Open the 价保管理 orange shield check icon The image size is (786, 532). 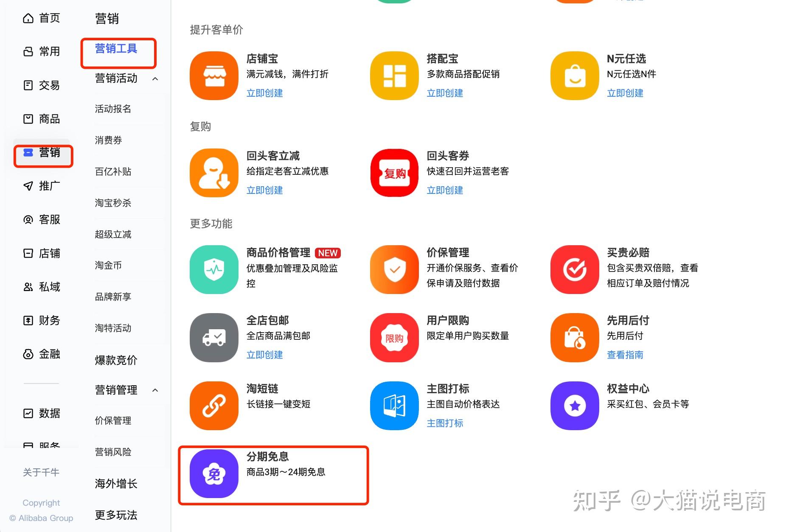tap(394, 269)
